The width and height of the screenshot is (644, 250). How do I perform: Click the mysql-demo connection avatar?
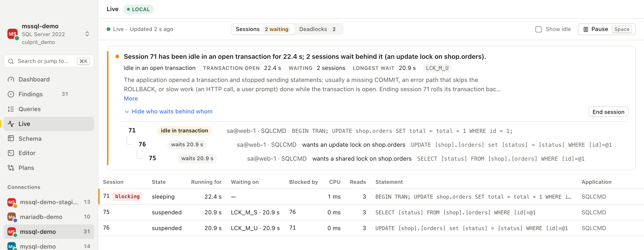click(12, 246)
